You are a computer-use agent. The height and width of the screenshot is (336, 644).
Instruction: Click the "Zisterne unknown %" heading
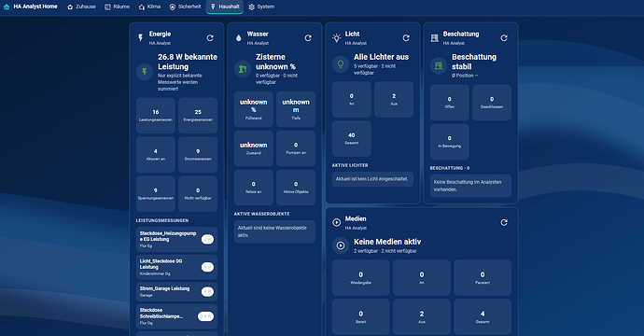coord(275,62)
